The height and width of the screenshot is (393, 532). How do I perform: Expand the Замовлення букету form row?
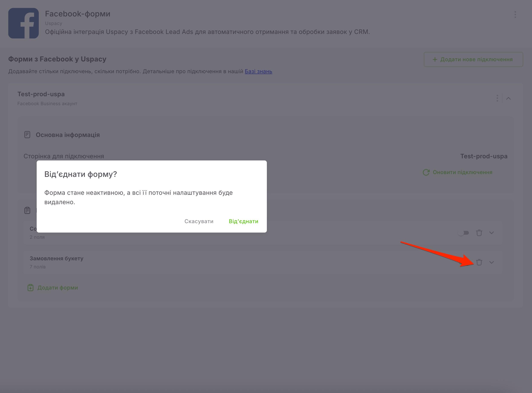(492, 262)
